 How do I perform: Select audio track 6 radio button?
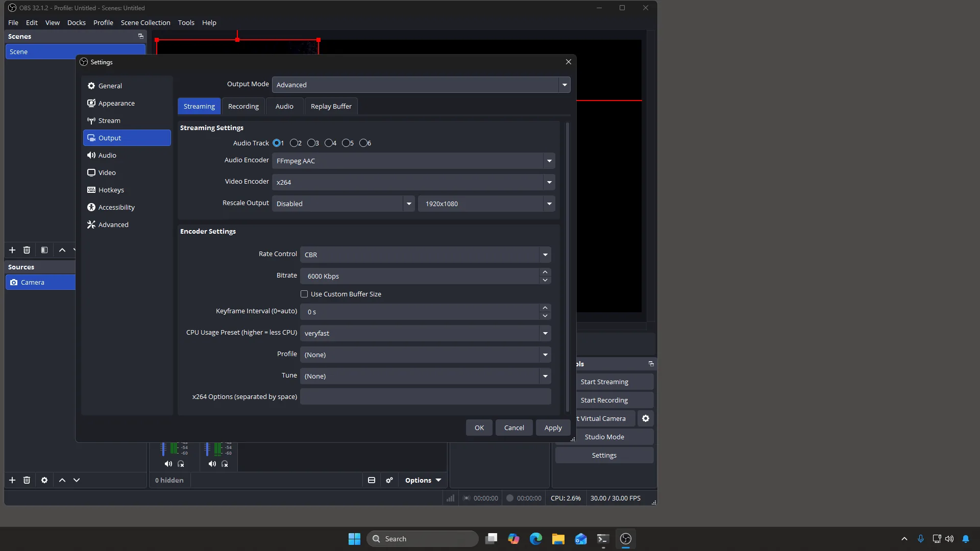[363, 143]
